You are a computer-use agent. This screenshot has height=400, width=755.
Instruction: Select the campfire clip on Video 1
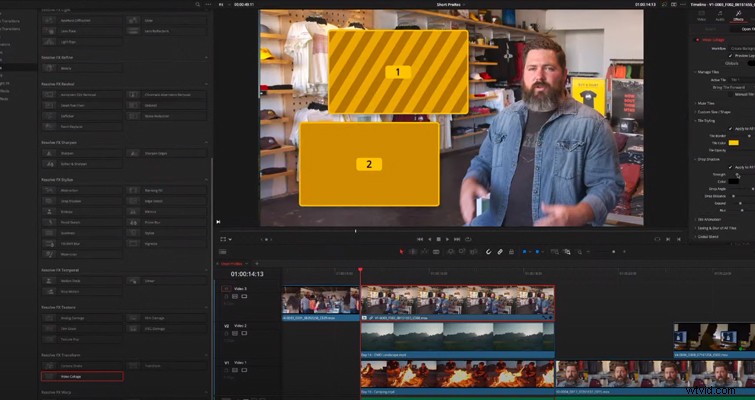point(457,377)
